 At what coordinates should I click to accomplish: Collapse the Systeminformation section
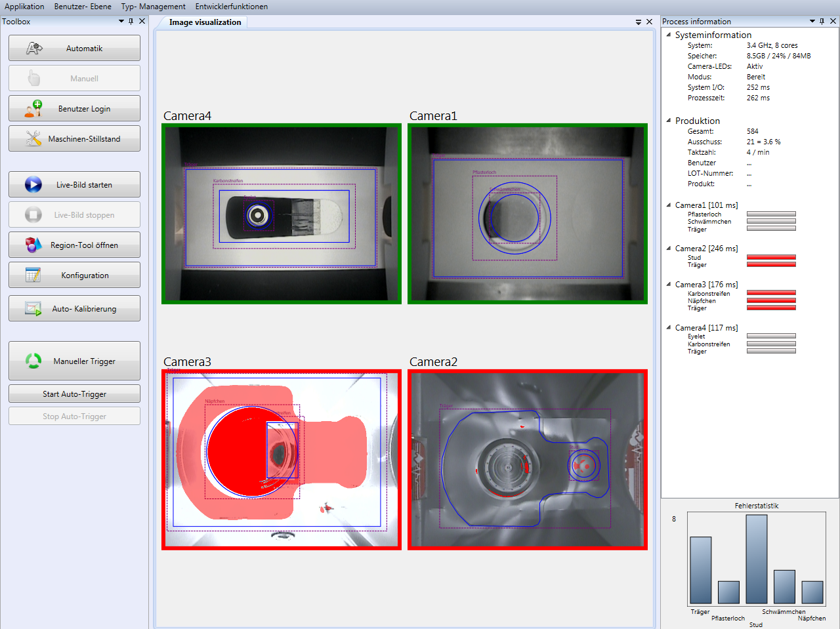(669, 35)
